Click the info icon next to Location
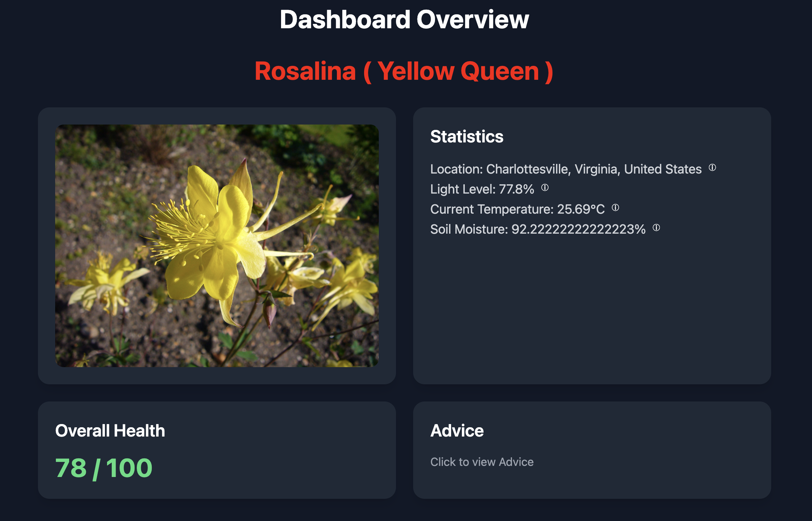The image size is (812, 521). 712,167
